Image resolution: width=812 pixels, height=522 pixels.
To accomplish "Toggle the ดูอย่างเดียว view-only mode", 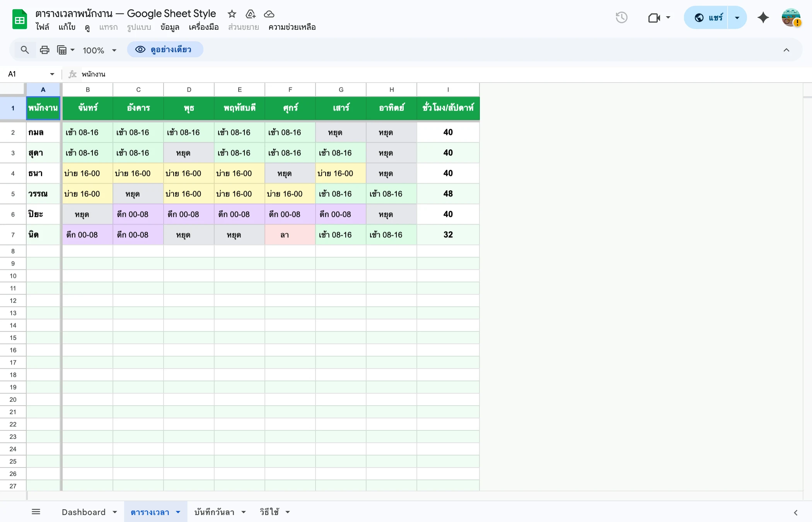I will (165, 49).
